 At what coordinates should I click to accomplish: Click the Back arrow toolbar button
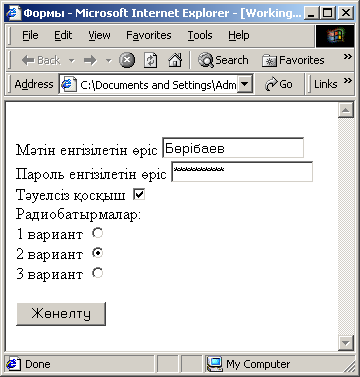41,60
